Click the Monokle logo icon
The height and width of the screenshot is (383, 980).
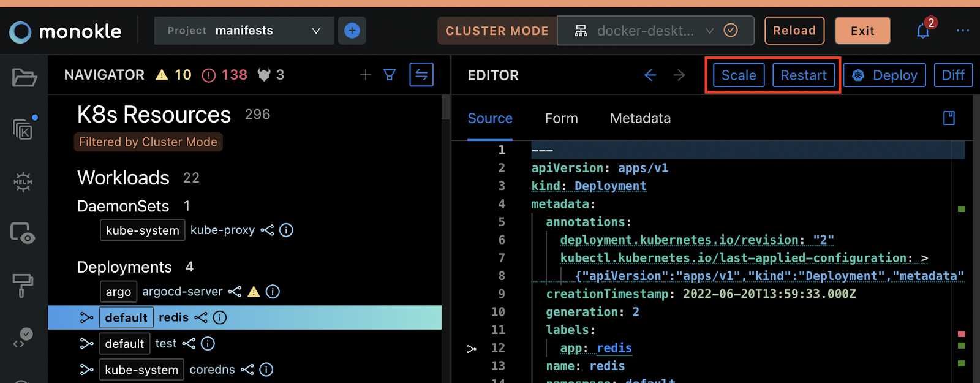(20, 32)
